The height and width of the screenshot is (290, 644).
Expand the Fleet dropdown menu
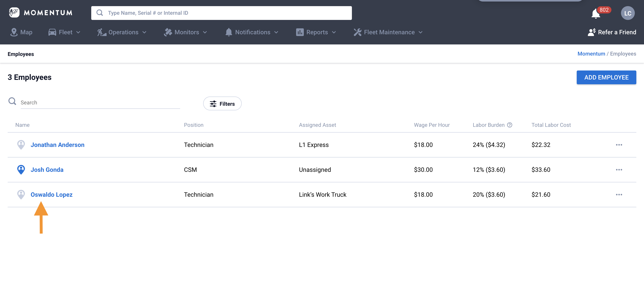[65, 32]
